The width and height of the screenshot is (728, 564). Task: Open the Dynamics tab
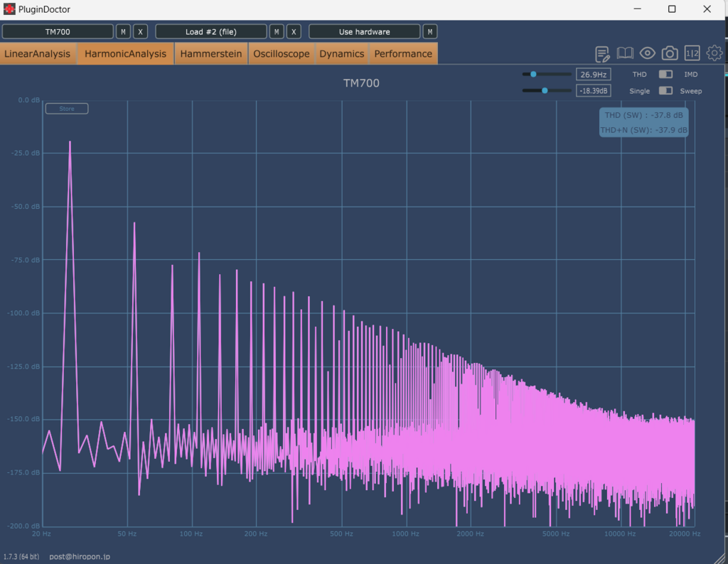(x=342, y=54)
